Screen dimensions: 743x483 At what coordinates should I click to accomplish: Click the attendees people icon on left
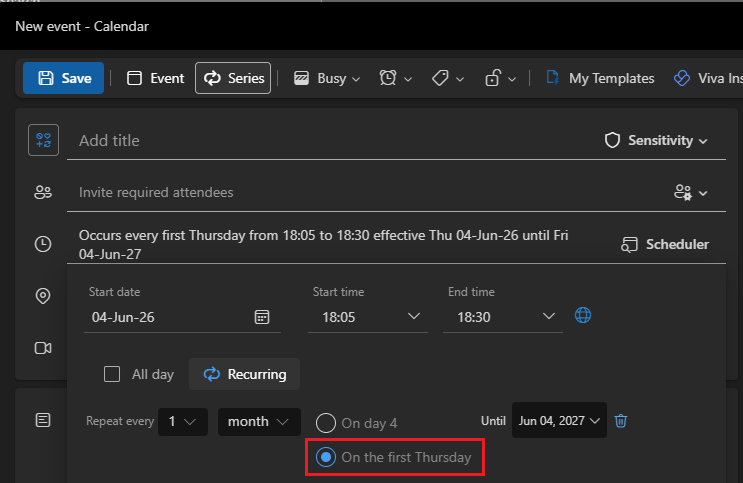pos(43,192)
